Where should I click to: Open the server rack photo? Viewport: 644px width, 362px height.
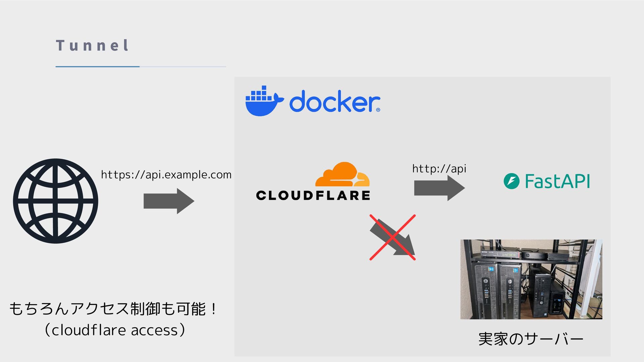531,279
